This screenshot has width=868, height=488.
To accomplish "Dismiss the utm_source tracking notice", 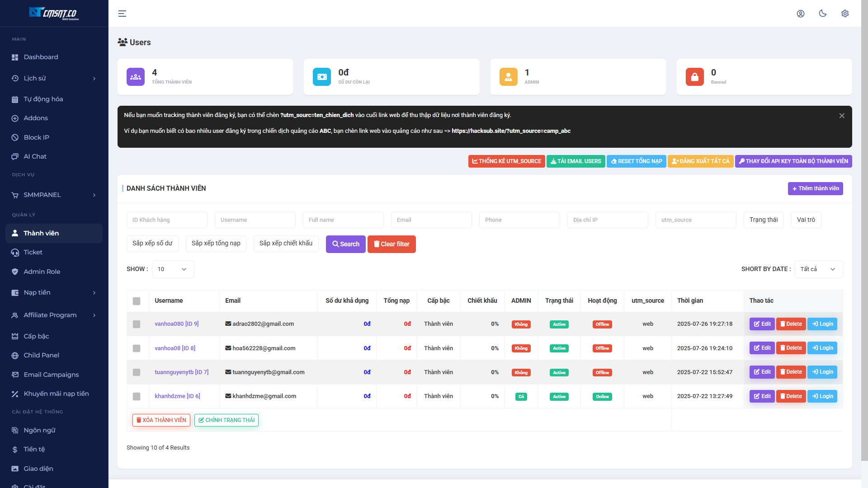I will (842, 116).
